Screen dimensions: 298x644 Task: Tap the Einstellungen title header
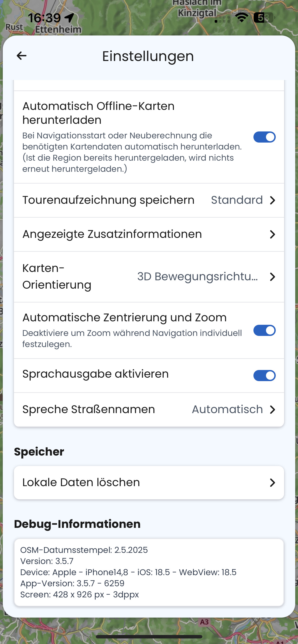(148, 56)
